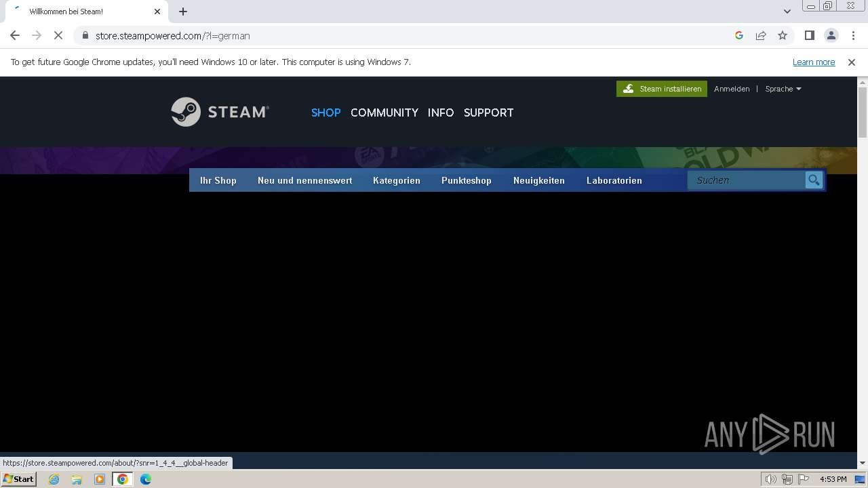Open the Chrome profile avatar
This screenshot has width=868, height=488.
pyautogui.click(x=831, y=35)
